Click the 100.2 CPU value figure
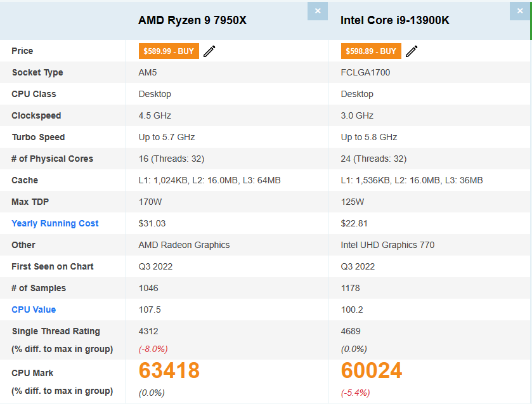The width and height of the screenshot is (532, 404). pos(352,310)
